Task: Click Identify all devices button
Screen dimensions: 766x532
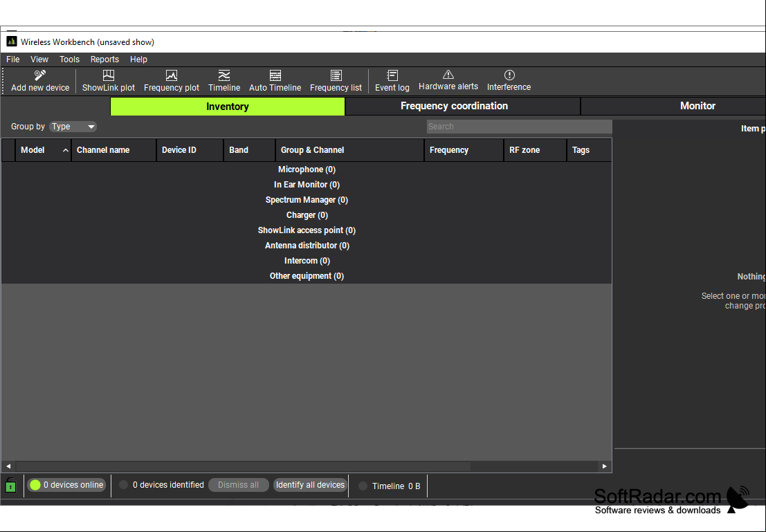Action: click(310, 485)
